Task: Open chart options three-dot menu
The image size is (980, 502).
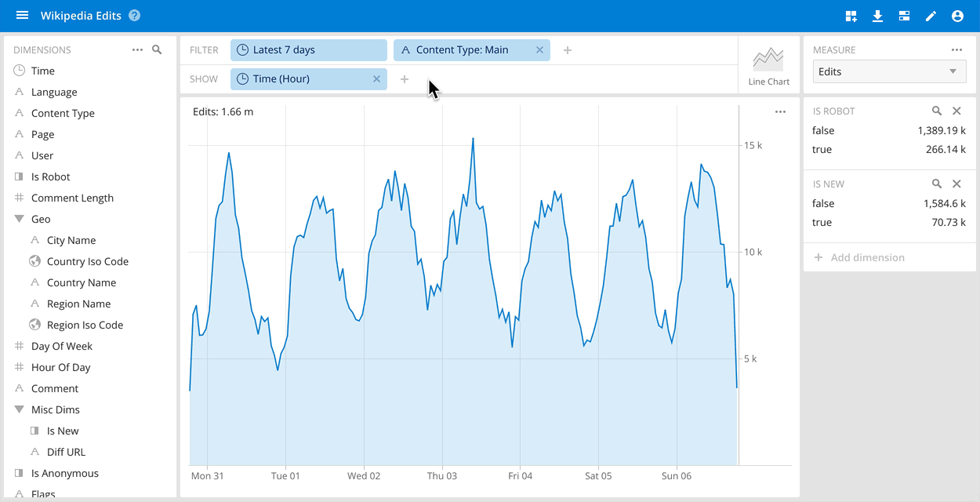Action: pyautogui.click(x=780, y=112)
